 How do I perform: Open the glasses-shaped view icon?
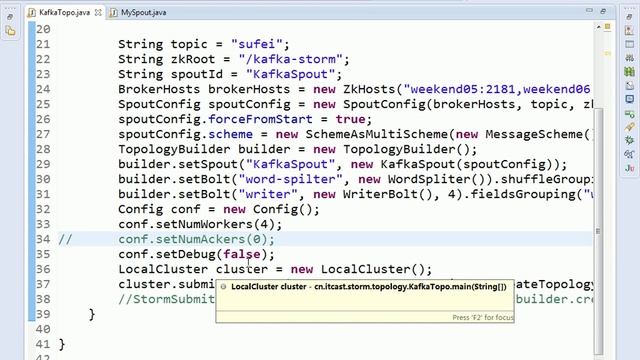pyautogui.click(x=629, y=154)
